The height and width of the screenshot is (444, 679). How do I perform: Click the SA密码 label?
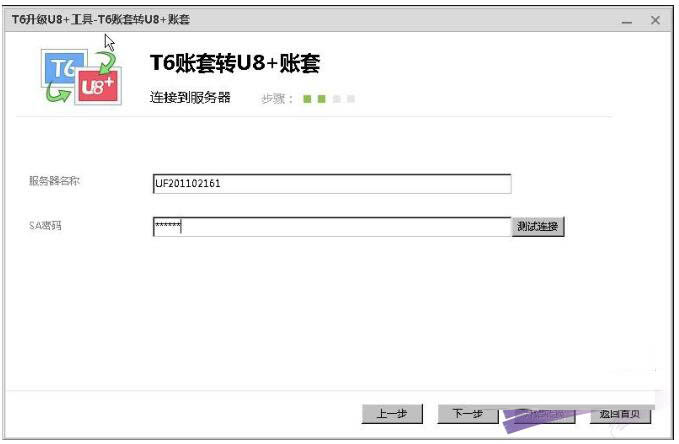pyautogui.click(x=45, y=226)
